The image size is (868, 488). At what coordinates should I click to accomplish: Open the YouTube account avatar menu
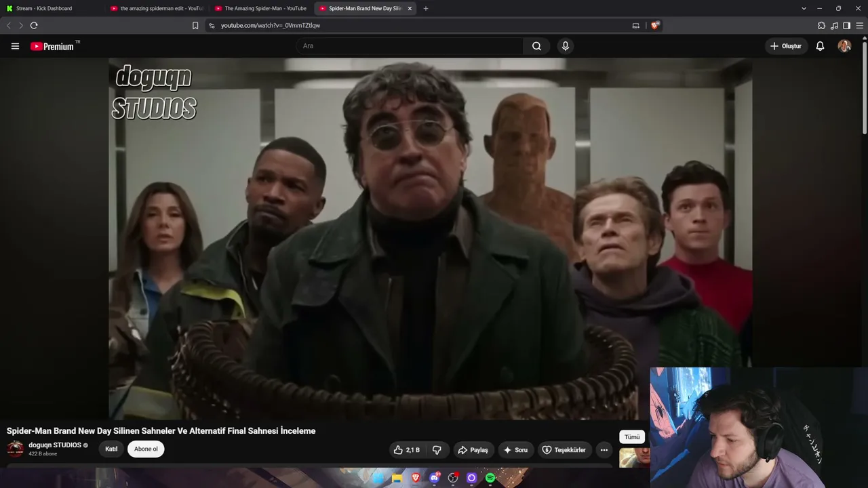tap(844, 46)
